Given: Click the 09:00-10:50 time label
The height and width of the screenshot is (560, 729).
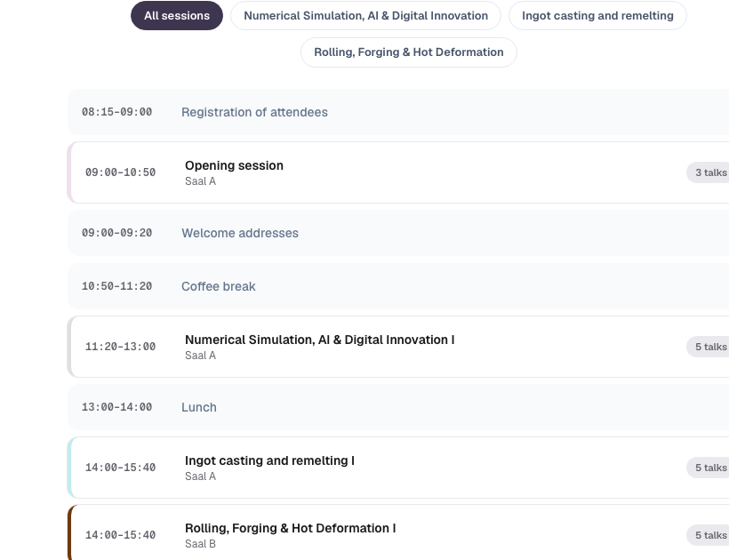Looking at the screenshot, I should [x=120, y=172].
